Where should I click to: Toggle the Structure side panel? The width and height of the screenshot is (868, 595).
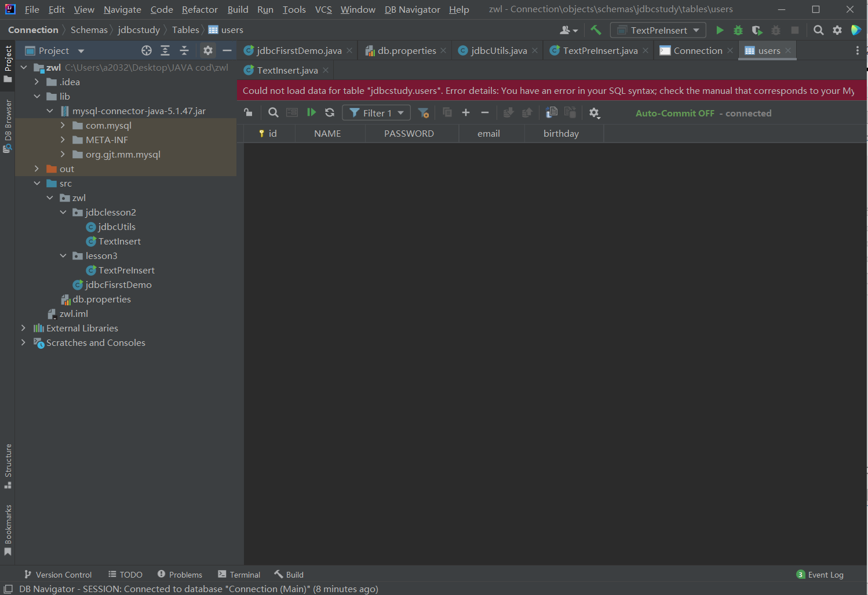8,466
